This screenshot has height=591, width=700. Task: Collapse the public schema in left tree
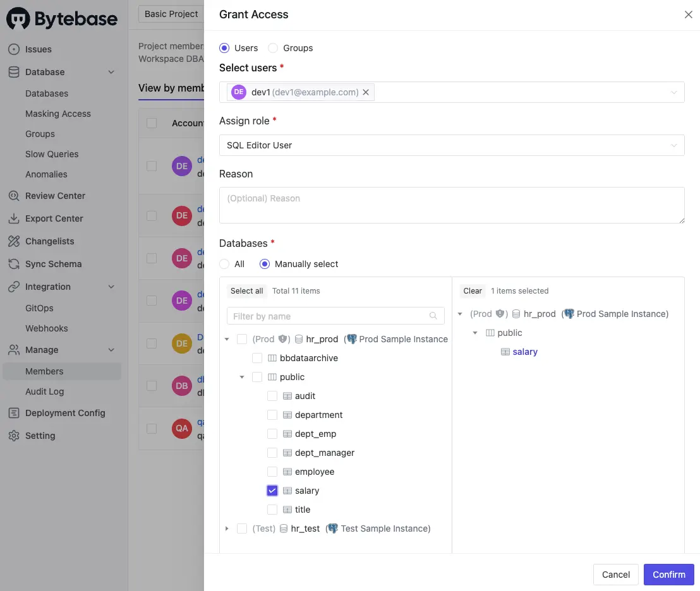pos(242,377)
